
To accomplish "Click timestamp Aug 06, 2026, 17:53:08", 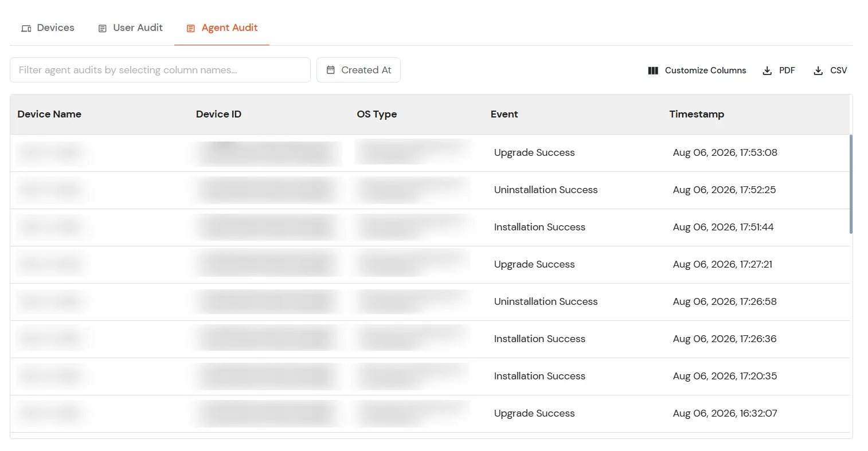I will (725, 152).
